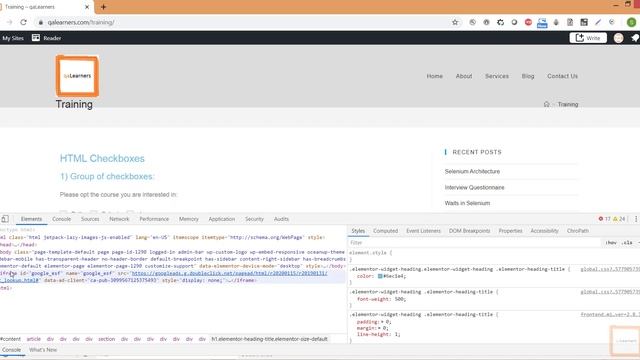640x360 pixels.
Task: Click the WordPress Reader icon
Action: tap(36, 38)
